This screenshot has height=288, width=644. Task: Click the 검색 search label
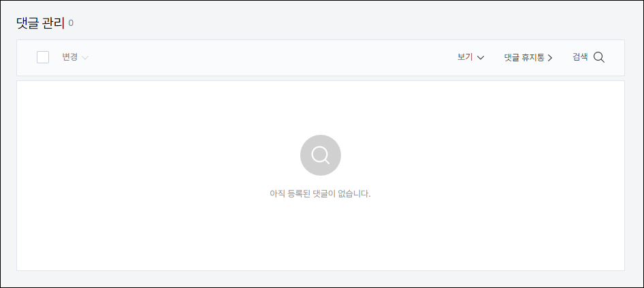(x=580, y=57)
